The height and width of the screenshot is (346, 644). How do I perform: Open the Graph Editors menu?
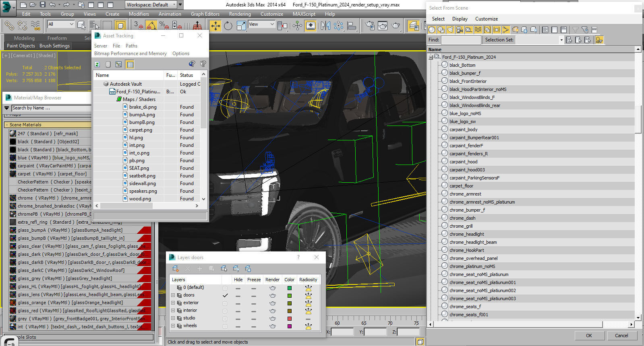(205, 14)
